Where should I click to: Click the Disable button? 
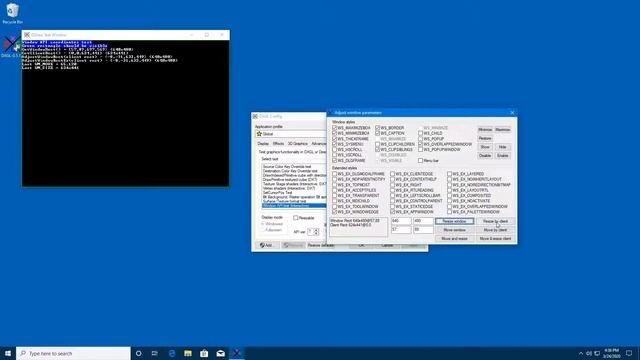[x=485, y=156]
